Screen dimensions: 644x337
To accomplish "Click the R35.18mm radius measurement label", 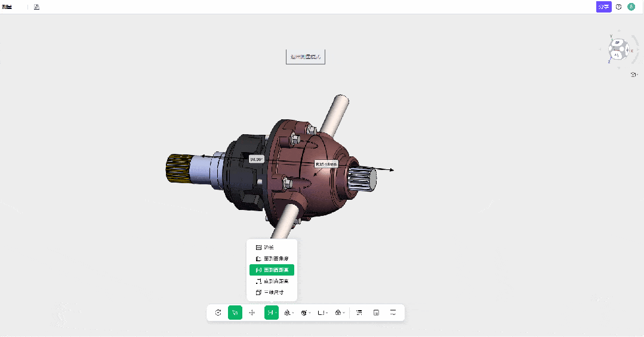I will point(326,164).
